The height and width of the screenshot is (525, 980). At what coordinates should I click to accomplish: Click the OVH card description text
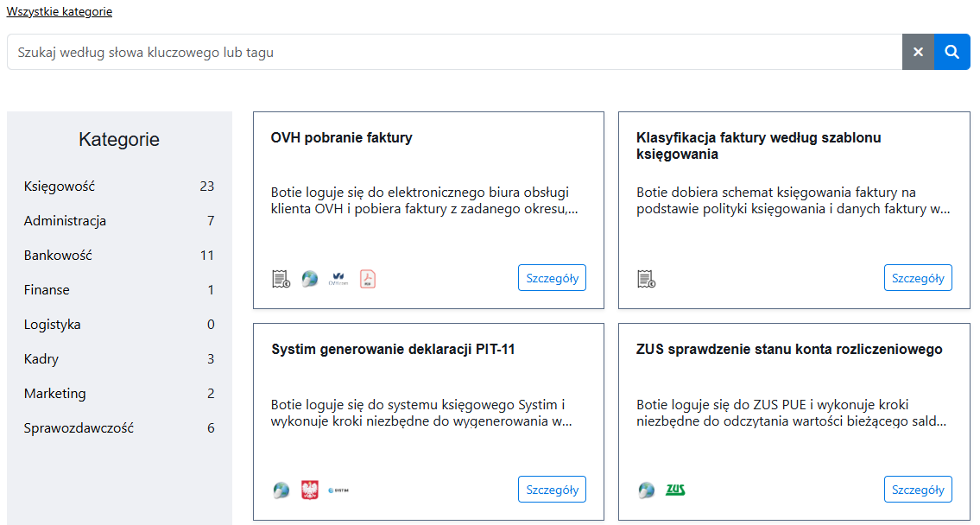(424, 200)
